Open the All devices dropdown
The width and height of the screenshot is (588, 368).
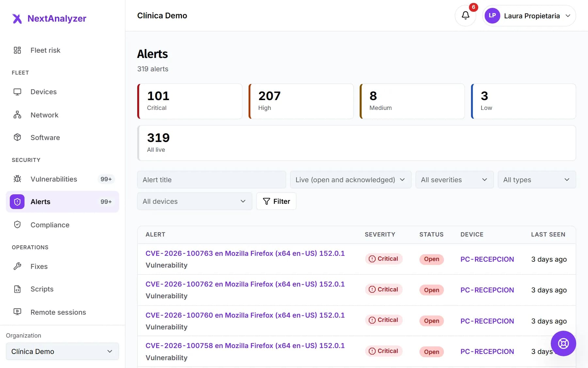(195, 201)
